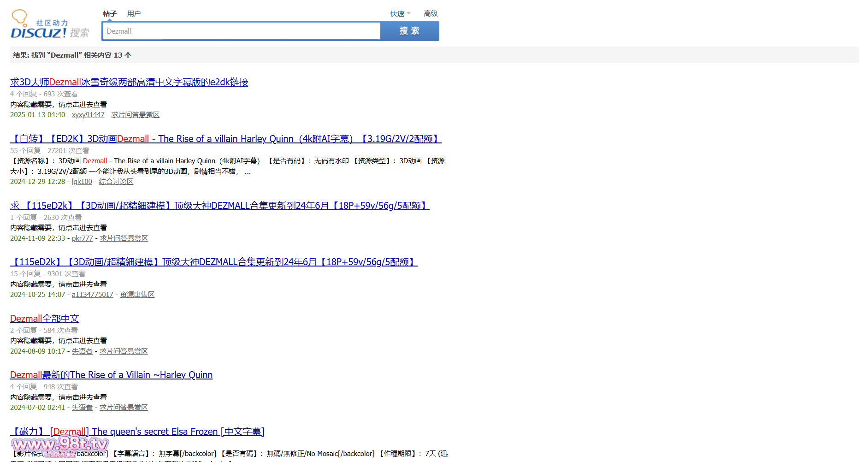
Task: Click the date 2024-12-29 12:28
Action: pos(38,182)
